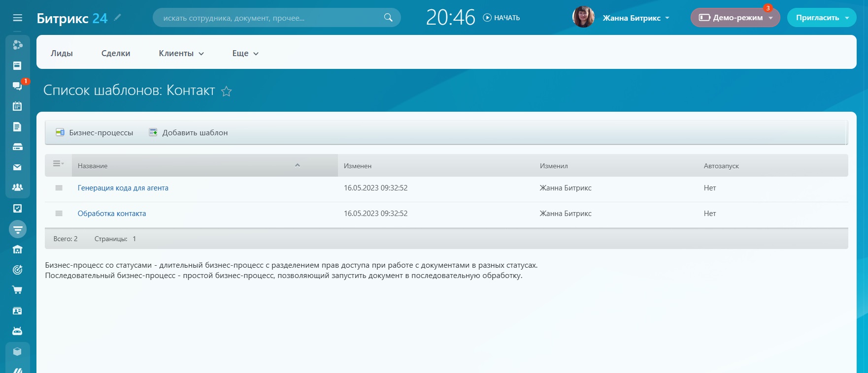
Task: Open the shopping cart icon in sidebar
Action: [x=17, y=290]
